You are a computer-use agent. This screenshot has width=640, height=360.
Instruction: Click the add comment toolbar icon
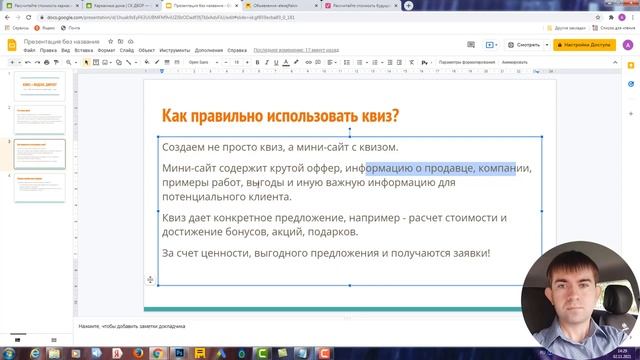(318, 62)
